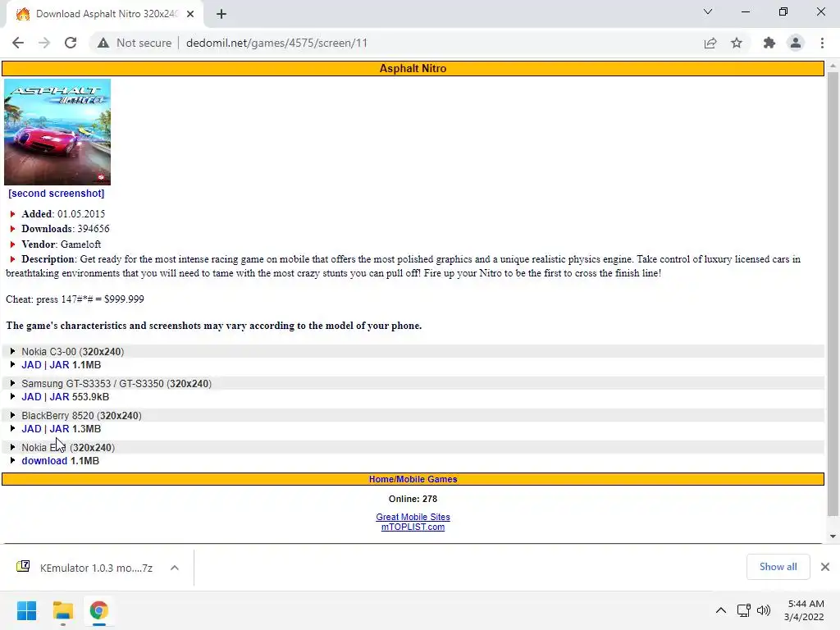Download JAR for BlackBerry 8520
The height and width of the screenshot is (630, 840).
point(59,429)
